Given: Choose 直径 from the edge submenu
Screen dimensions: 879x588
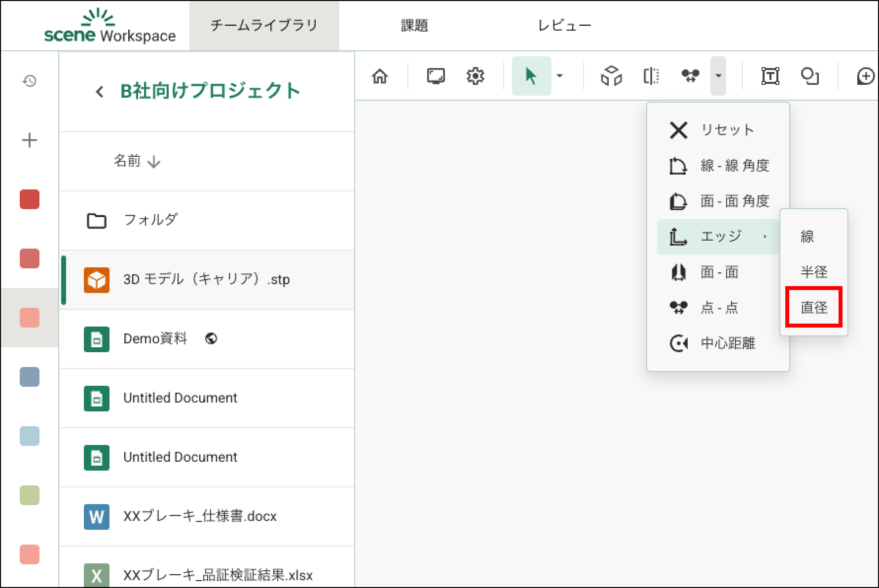Looking at the screenshot, I should (x=814, y=307).
